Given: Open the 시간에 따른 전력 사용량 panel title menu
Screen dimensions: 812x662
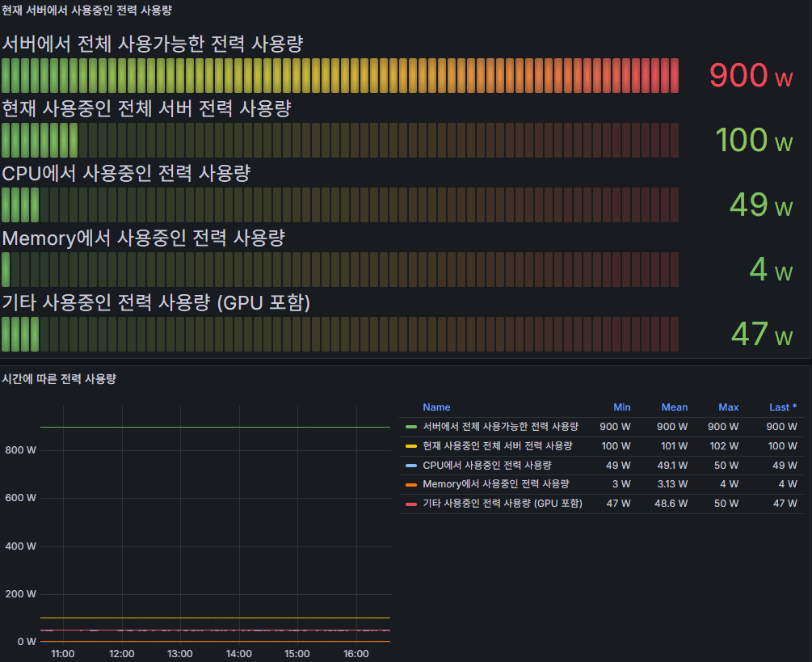Looking at the screenshot, I should [x=59, y=378].
